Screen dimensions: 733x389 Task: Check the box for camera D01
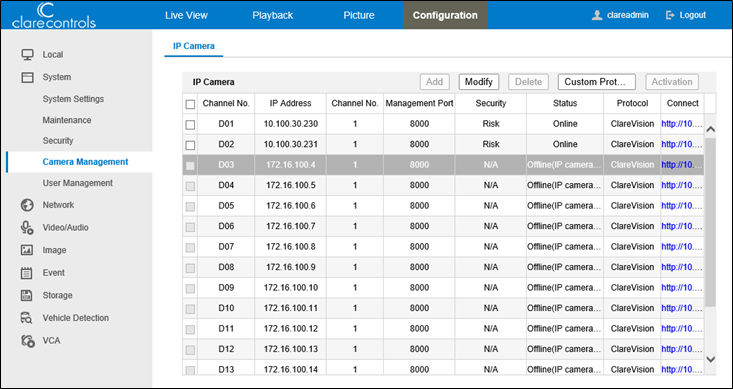coord(190,125)
